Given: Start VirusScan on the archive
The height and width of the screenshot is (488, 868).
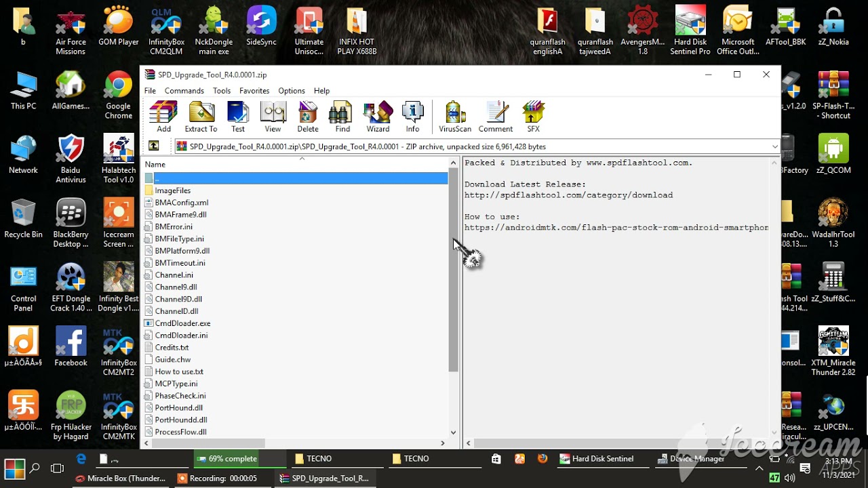Looking at the screenshot, I should 455,117.
